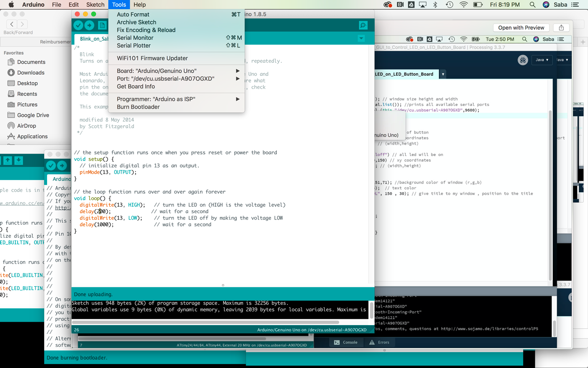This screenshot has height=368, width=588.
Task: Click the Time Machine icon in the top menu bar
Action: coord(449,5)
